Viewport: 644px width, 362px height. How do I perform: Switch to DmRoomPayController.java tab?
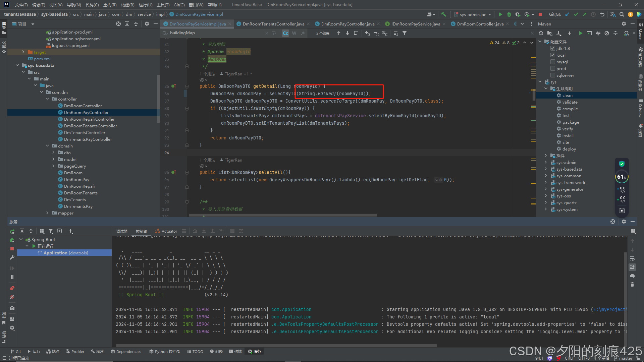pyautogui.click(x=347, y=24)
